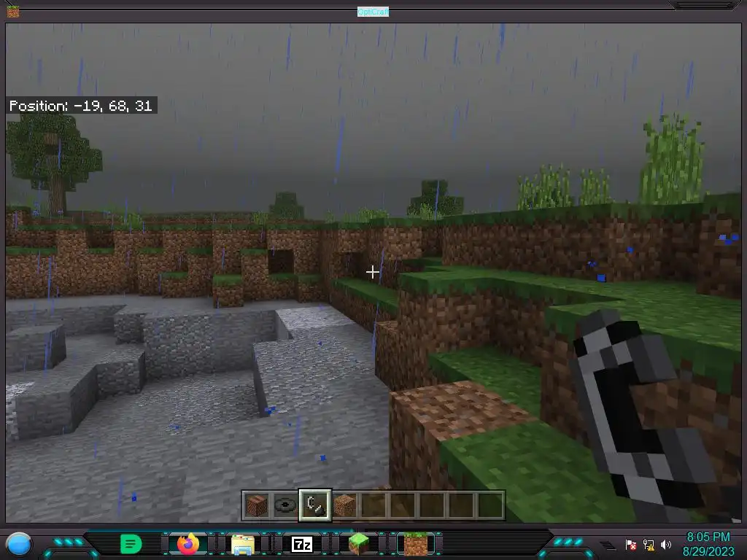This screenshot has height=560, width=747.
Task: Switch to the OptiCraft grass block taskbar button
Action: coord(415,544)
